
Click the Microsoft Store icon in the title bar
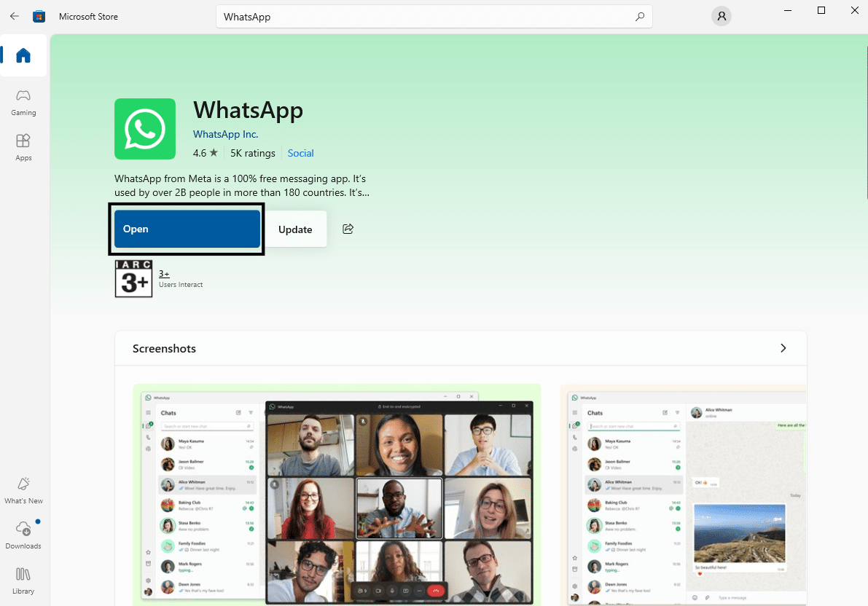(x=39, y=16)
